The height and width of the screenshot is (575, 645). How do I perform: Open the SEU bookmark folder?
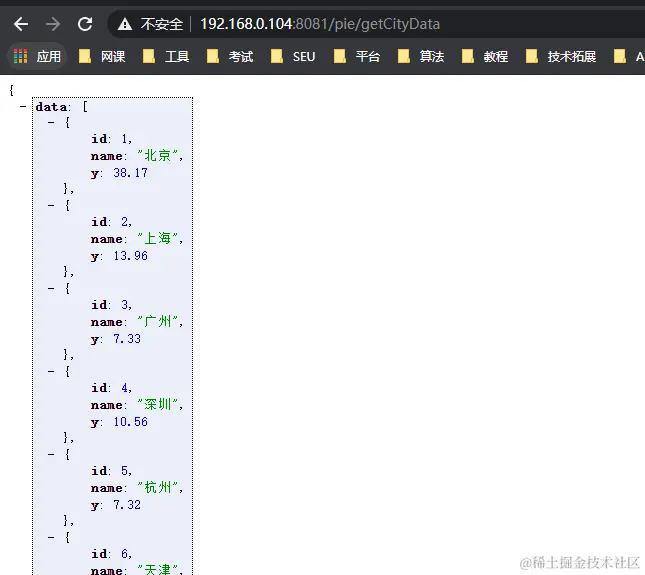click(x=293, y=56)
